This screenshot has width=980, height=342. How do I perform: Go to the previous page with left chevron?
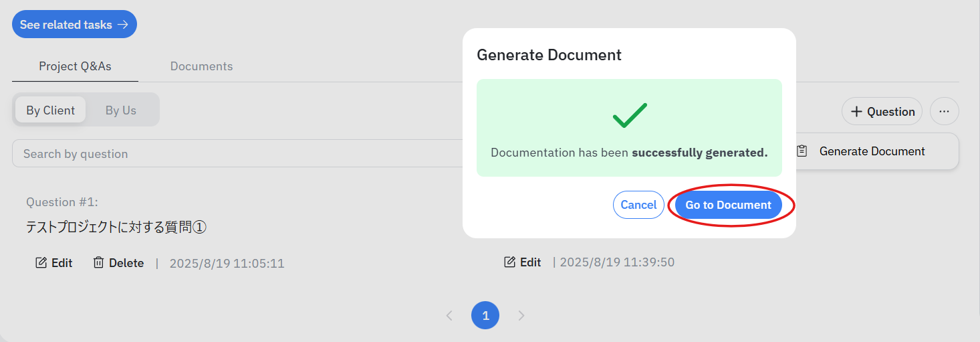point(450,315)
